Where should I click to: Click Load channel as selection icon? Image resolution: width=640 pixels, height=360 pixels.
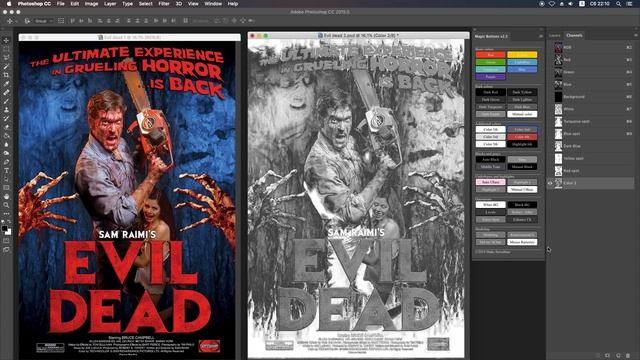598,356
